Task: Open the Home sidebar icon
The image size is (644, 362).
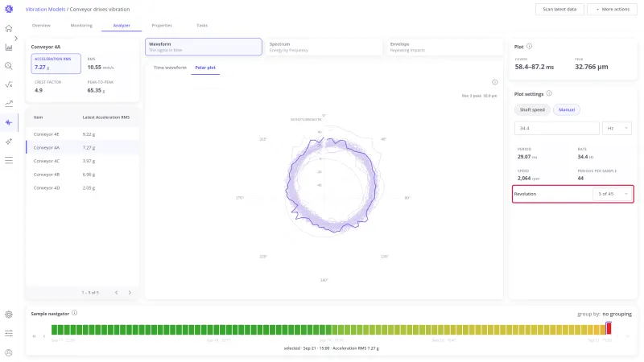Action: pos(9,28)
